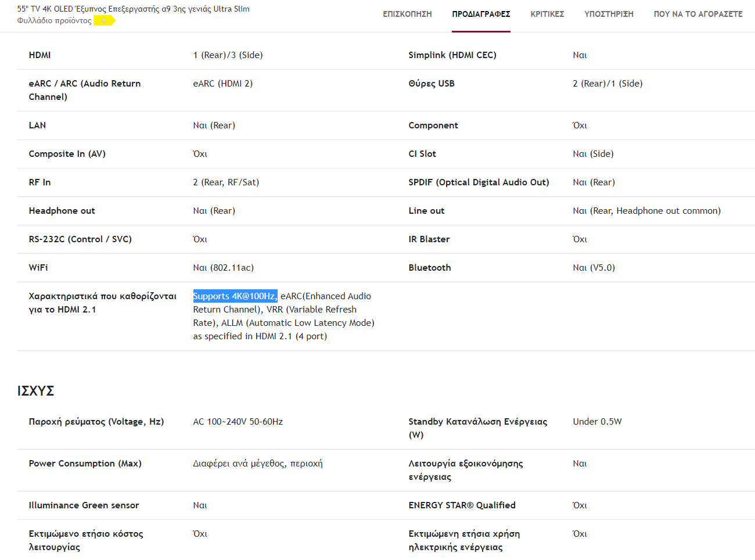Click the SPDIF (Optical Digital Audio Out) label
This screenshot has height=560, width=755.
pos(478,182)
